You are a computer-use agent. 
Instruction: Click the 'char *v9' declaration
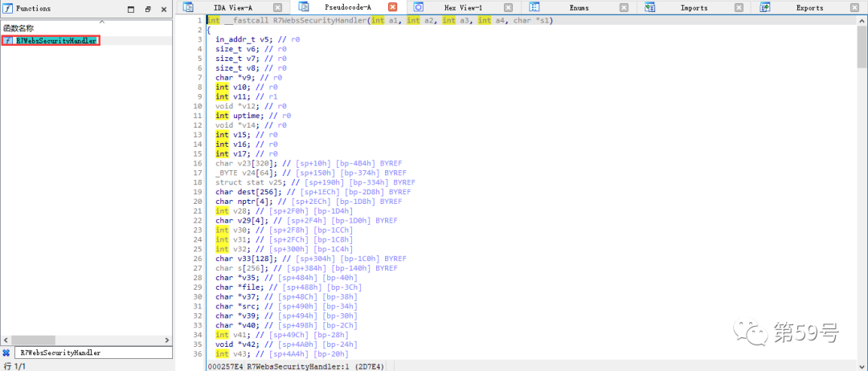point(251,77)
